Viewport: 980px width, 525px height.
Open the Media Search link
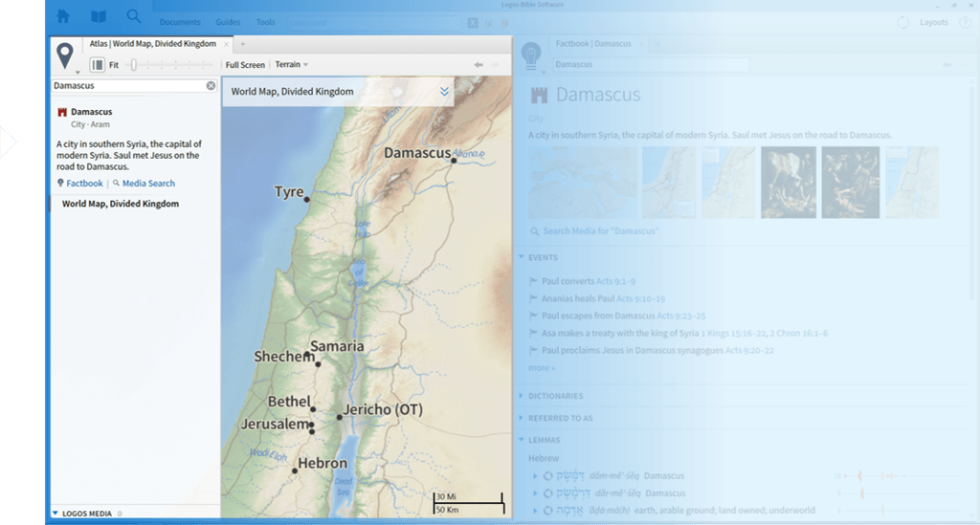(148, 183)
